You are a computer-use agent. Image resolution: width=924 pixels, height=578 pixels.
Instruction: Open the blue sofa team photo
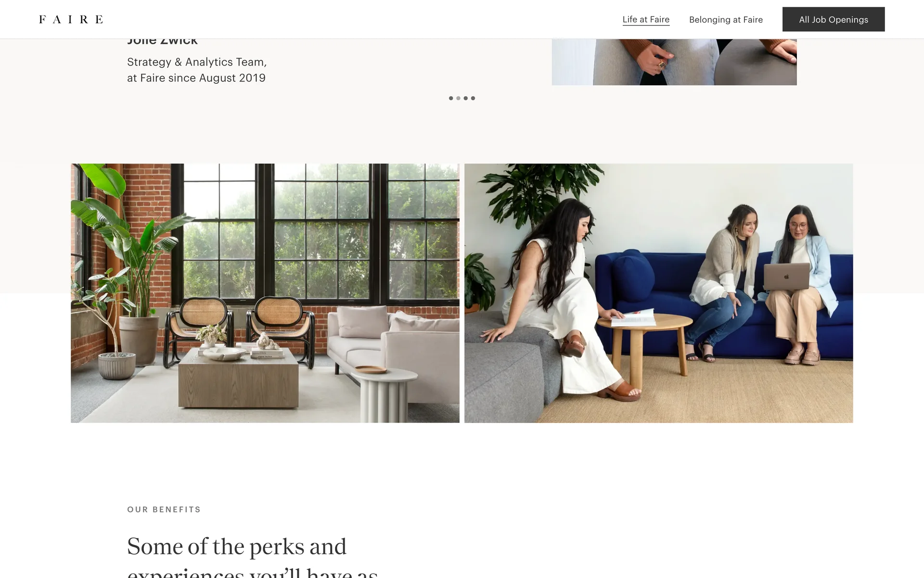point(658,293)
